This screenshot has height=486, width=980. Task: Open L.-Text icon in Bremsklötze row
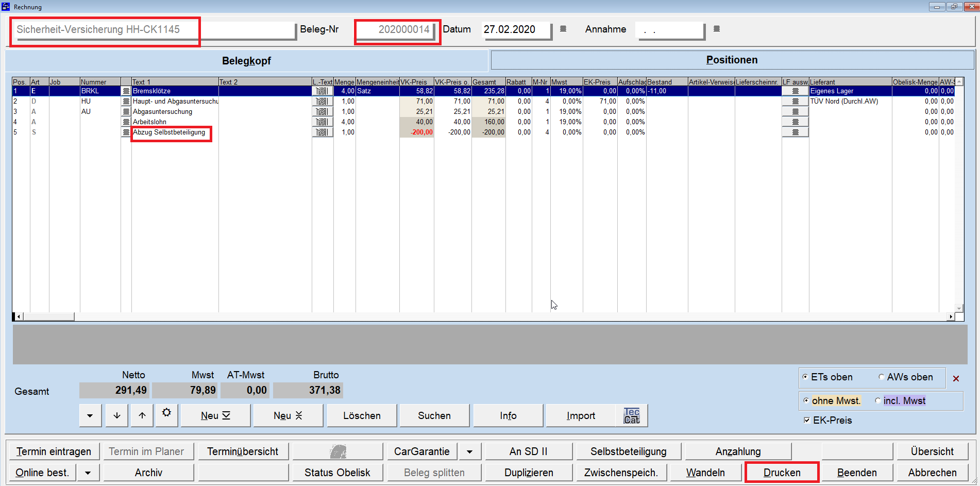coord(323,91)
